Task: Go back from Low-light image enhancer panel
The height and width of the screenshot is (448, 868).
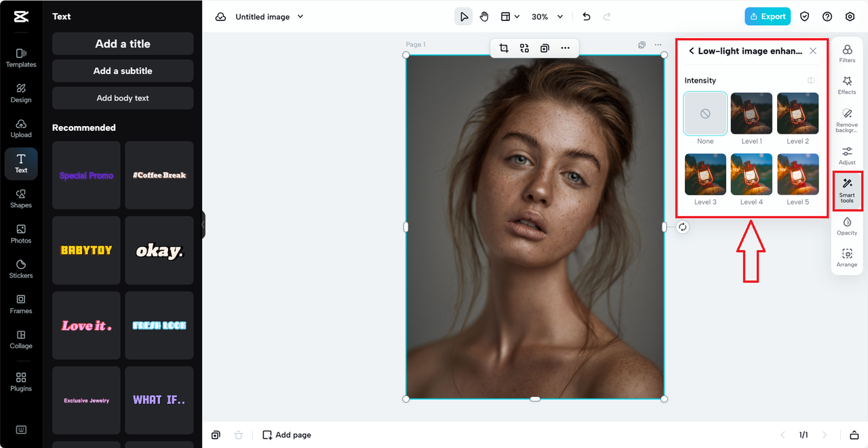Action: click(692, 51)
